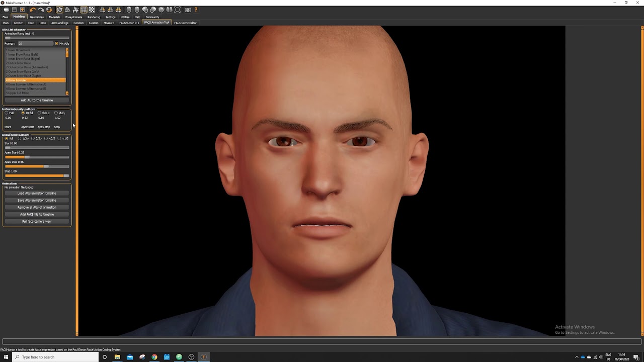
Task: Click the Frames input field
Action: (35, 44)
